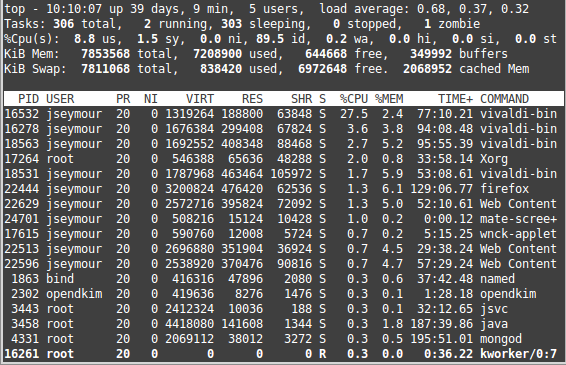Click 27.5 CPU value for vivaldi-bin
The height and width of the screenshot is (365, 566).
(x=354, y=114)
